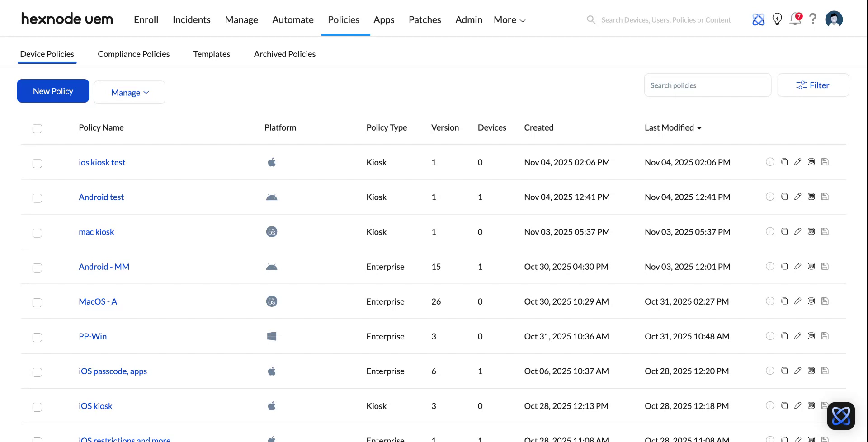Open the info details for ios kiosk test policy
This screenshot has height=442, width=868.
(770, 162)
